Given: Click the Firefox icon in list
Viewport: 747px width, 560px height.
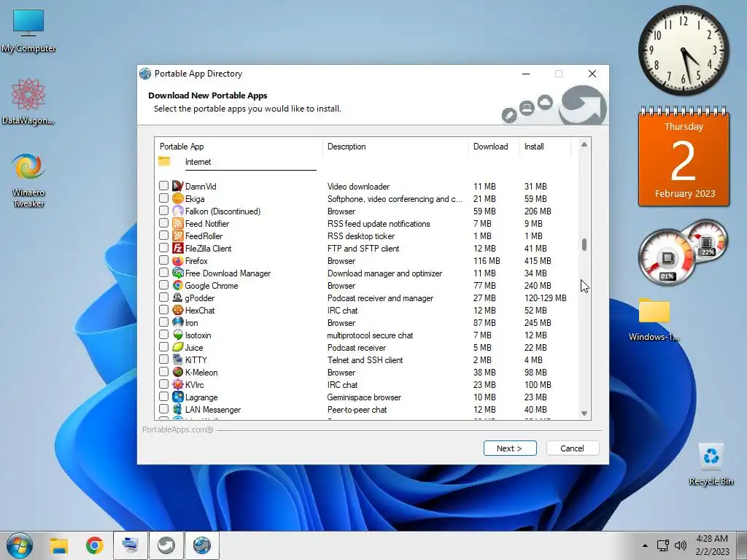Looking at the screenshot, I should tap(178, 260).
